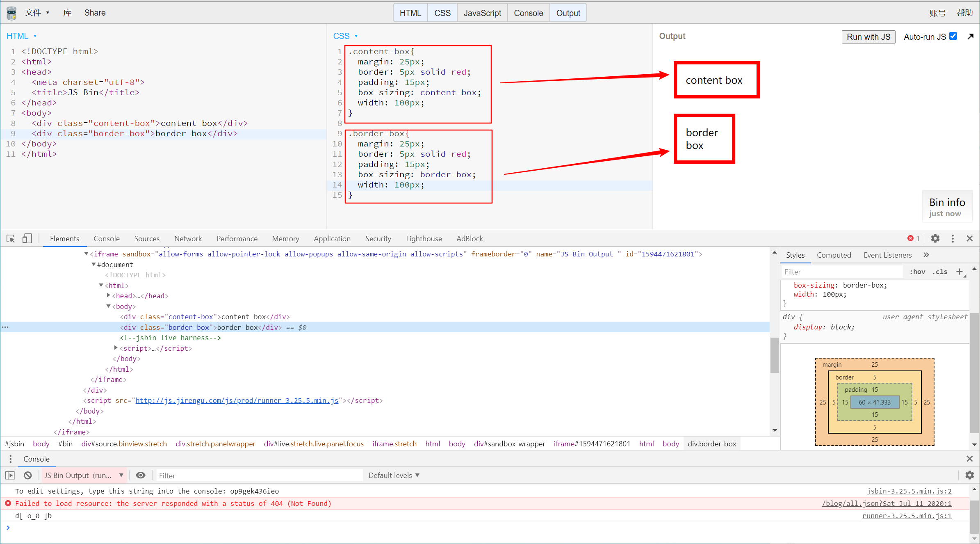Click the console Filter input
The height and width of the screenshot is (544, 980).
click(x=259, y=475)
